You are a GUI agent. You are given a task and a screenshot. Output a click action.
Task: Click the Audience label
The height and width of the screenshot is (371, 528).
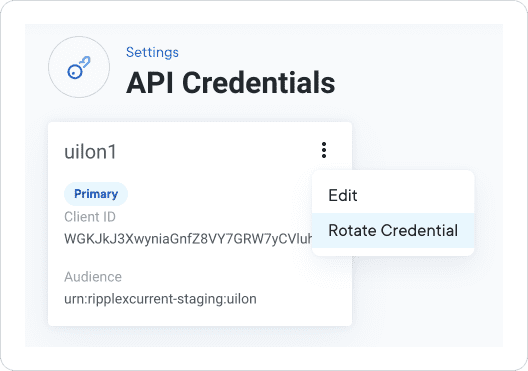(93, 277)
